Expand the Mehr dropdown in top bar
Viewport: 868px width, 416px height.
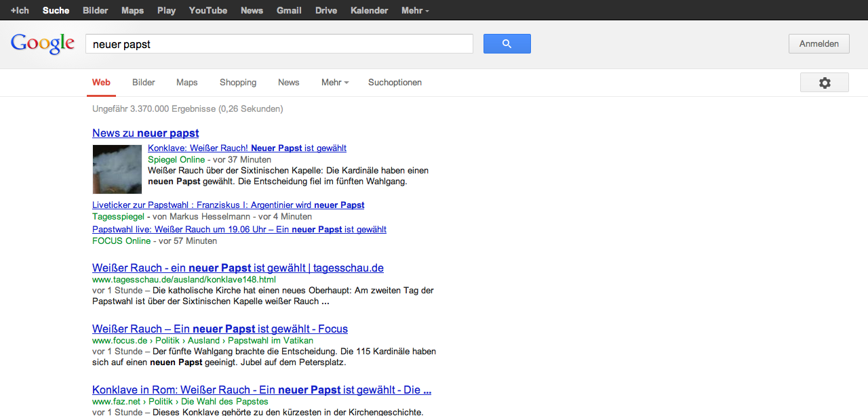click(415, 10)
